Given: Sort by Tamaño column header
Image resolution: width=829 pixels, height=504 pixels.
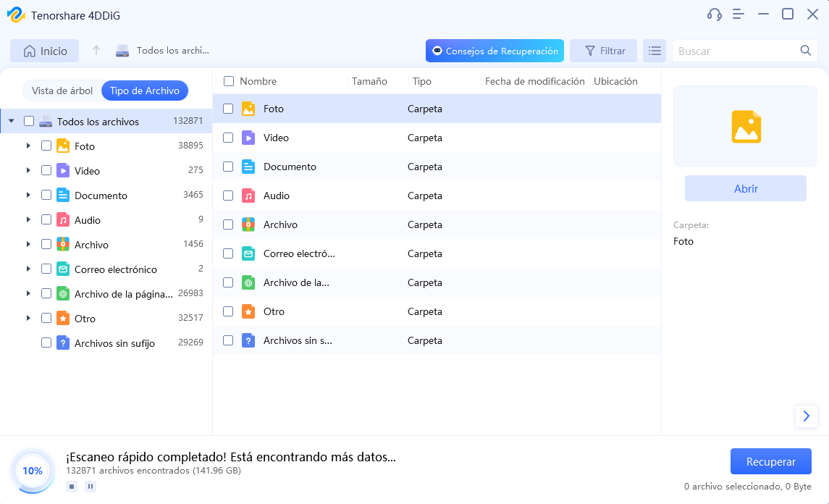Looking at the screenshot, I should (x=369, y=81).
